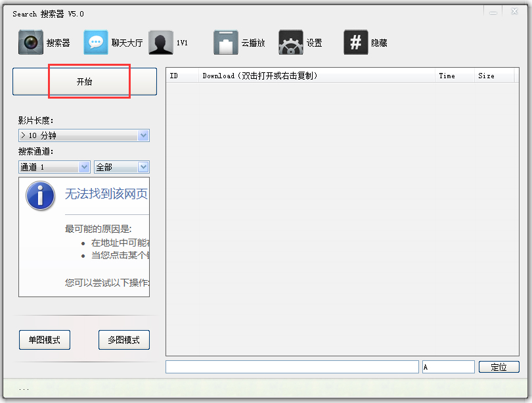The width and height of the screenshot is (532, 403).
Task: Sort by the Time column header
Action: (x=455, y=76)
